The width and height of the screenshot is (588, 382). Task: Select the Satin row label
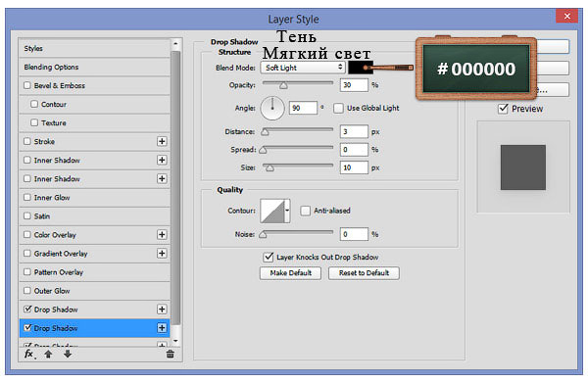[x=42, y=216]
